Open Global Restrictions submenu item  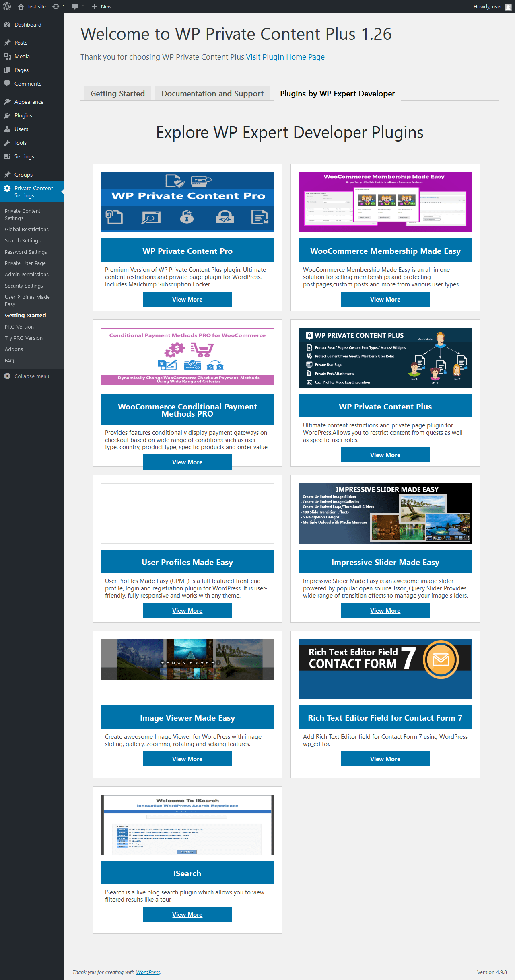pos(27,229)
